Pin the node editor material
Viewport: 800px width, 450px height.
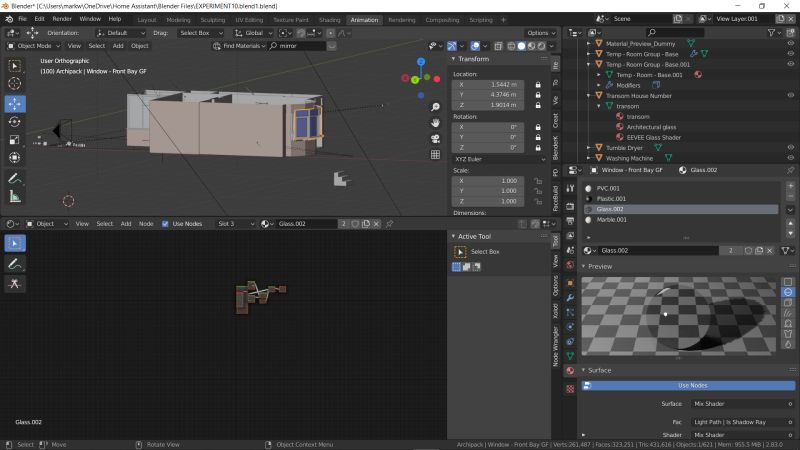click(x=389, y=224)
